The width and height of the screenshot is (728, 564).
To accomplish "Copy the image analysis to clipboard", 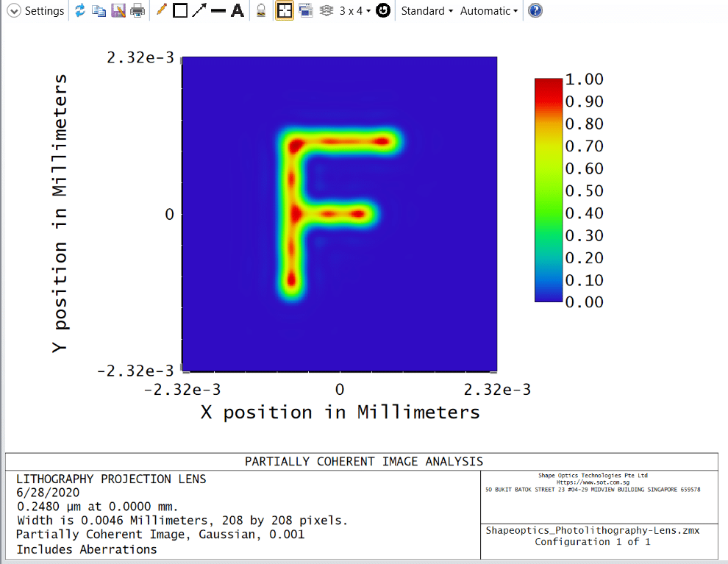I will click(99, 10).
